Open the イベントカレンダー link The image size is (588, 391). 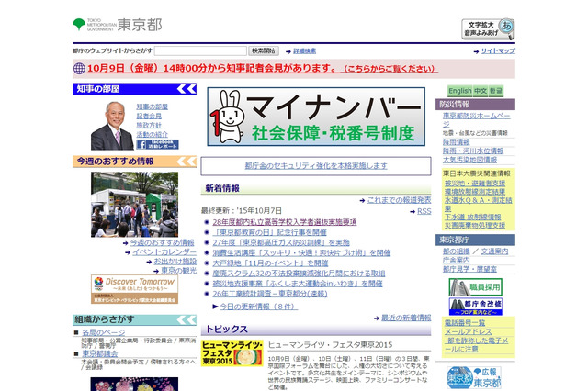point(164,252)
